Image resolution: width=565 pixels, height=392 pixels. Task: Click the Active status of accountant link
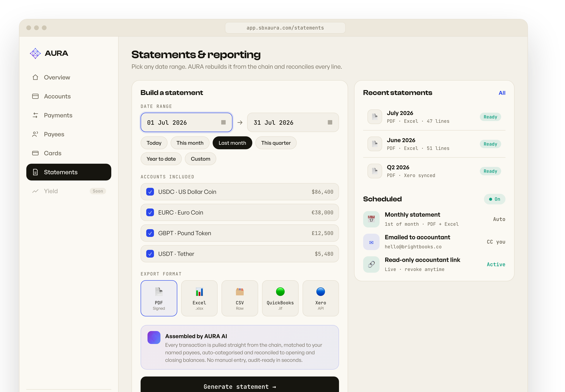[496, 264]
